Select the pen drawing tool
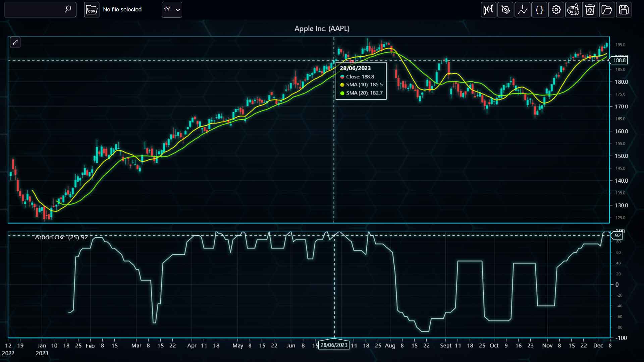The image size is (644, 362). 505,10
